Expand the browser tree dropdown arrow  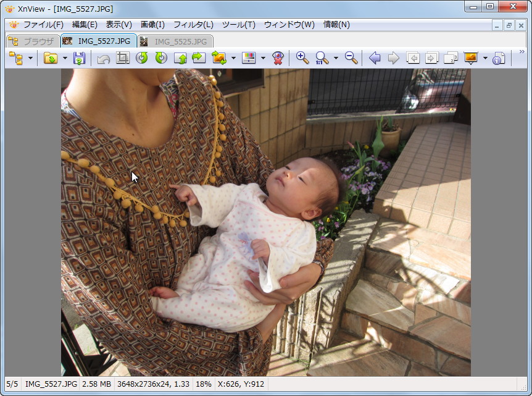(30, 58)
